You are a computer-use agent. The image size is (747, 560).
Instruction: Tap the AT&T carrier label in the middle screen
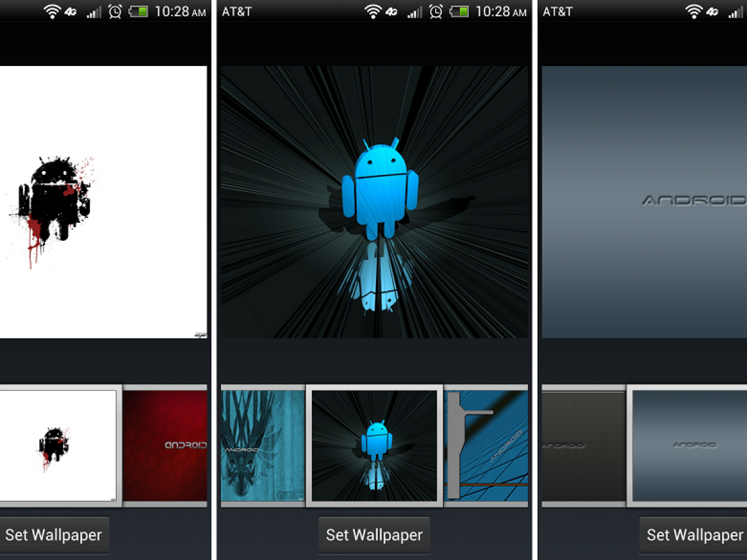237,11
